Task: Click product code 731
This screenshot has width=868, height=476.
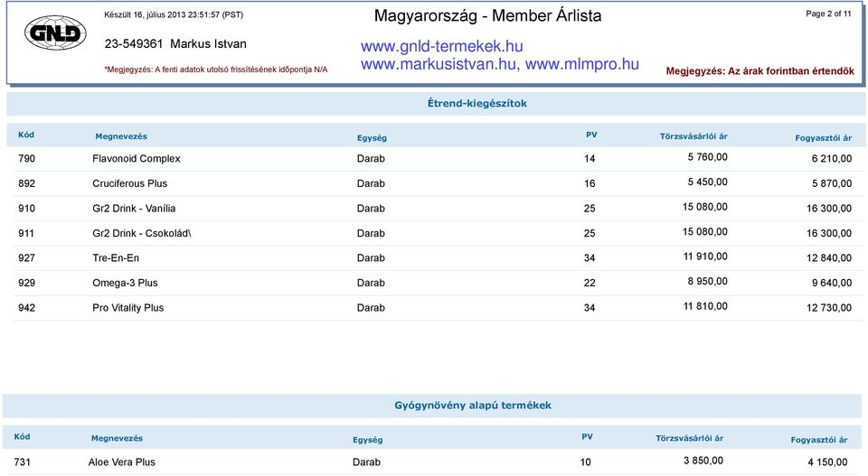Action: coord(22,462)
